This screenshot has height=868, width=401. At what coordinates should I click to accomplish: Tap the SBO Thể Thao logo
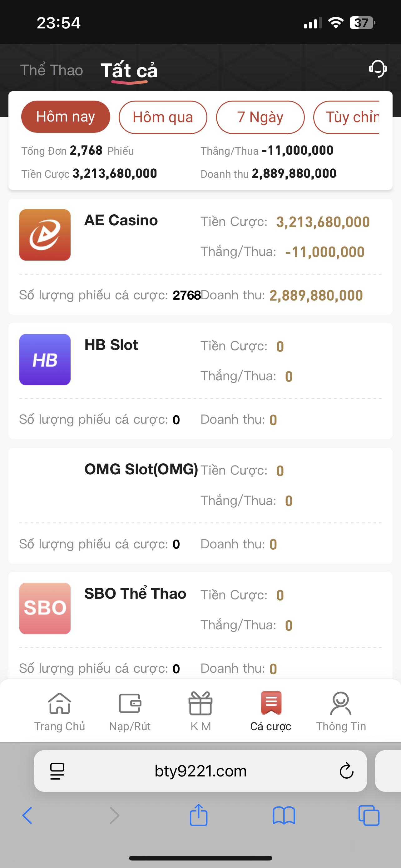(45, 608)
